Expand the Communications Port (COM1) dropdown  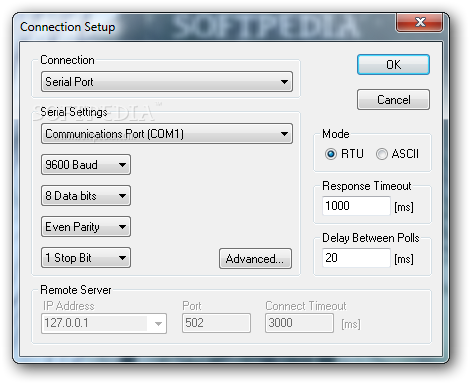pos(167,134)
